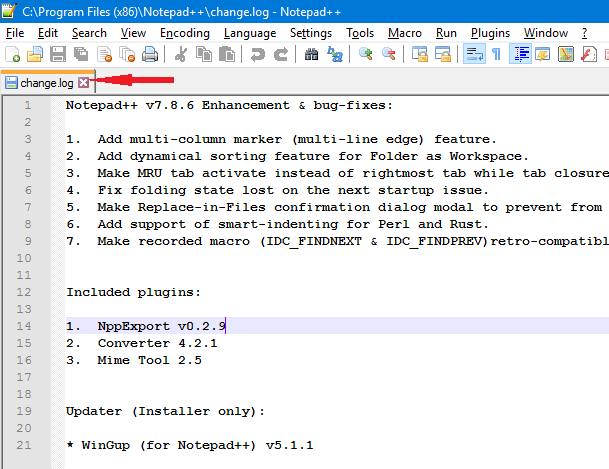
Task: Open the View menu
Action: point(133,33)
